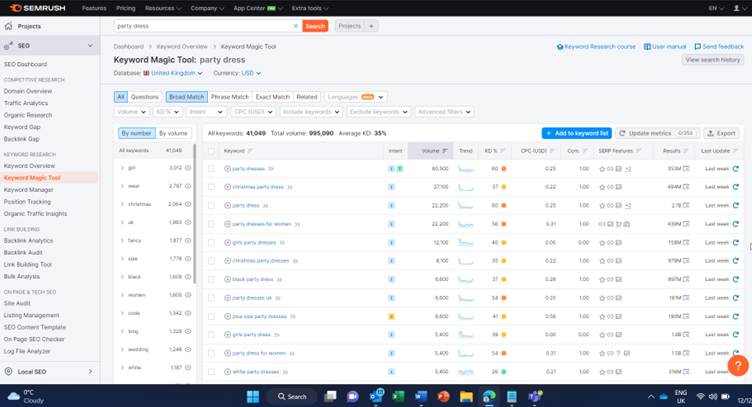Open Resources menu in top bar
The width and height of the screenshot is (752, 407).
[x=163, y=8]
